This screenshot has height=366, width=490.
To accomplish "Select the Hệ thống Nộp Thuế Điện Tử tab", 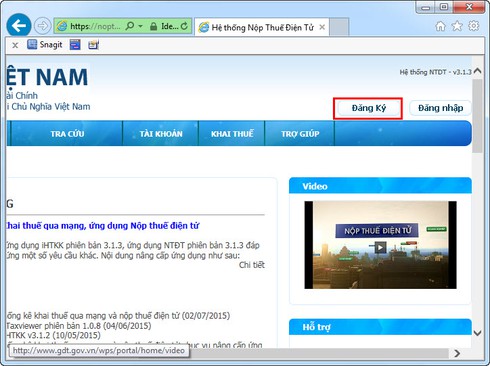I will coord(262,27).
